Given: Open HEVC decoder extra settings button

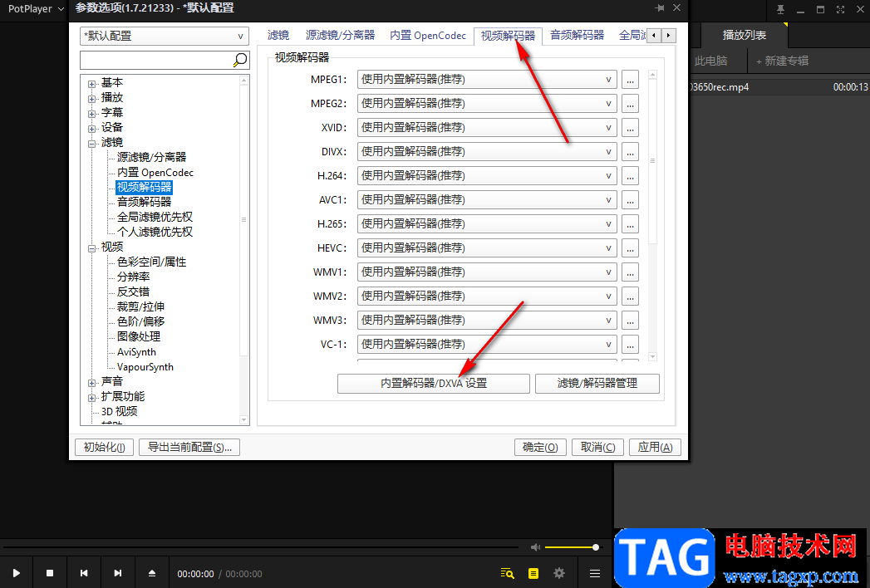Looking at the screenshot, I should click(630, 248).
